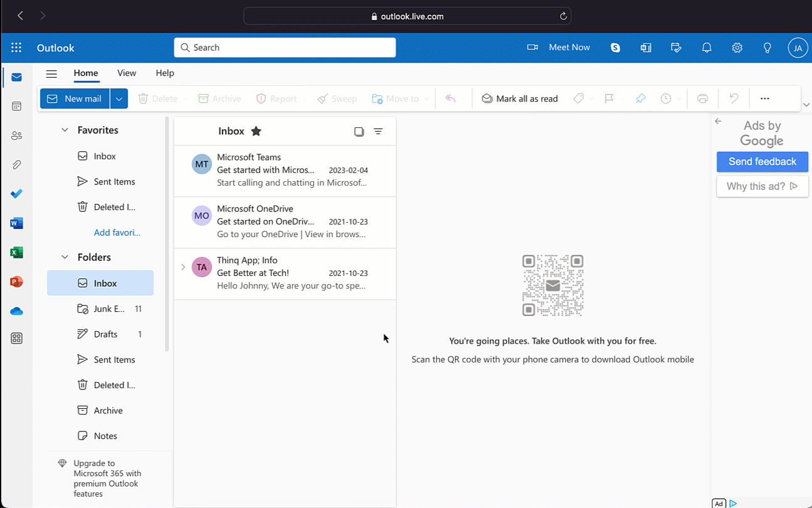Open JA account avatar
Screen dimensions: 812x508
point(798,48)
